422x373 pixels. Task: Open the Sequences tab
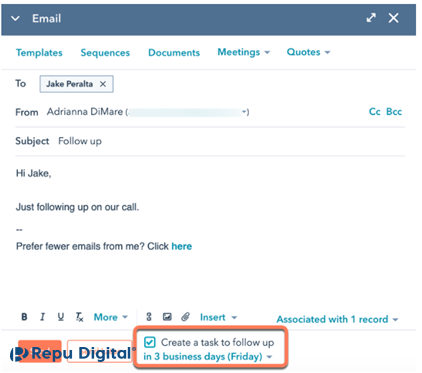coord(105,53)
